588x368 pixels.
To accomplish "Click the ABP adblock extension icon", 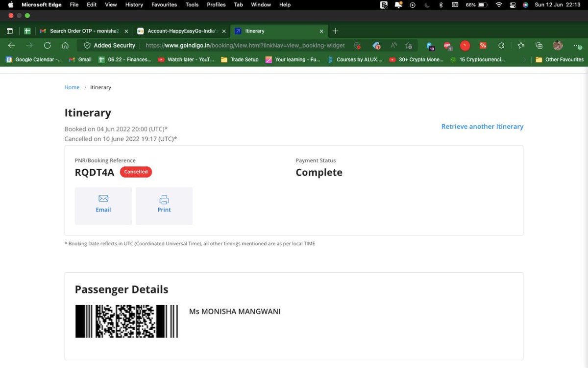I will click(x=447, y=46).
